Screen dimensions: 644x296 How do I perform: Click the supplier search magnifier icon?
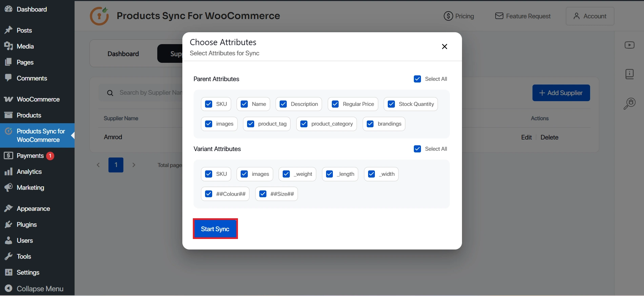(x=110, y=93)
